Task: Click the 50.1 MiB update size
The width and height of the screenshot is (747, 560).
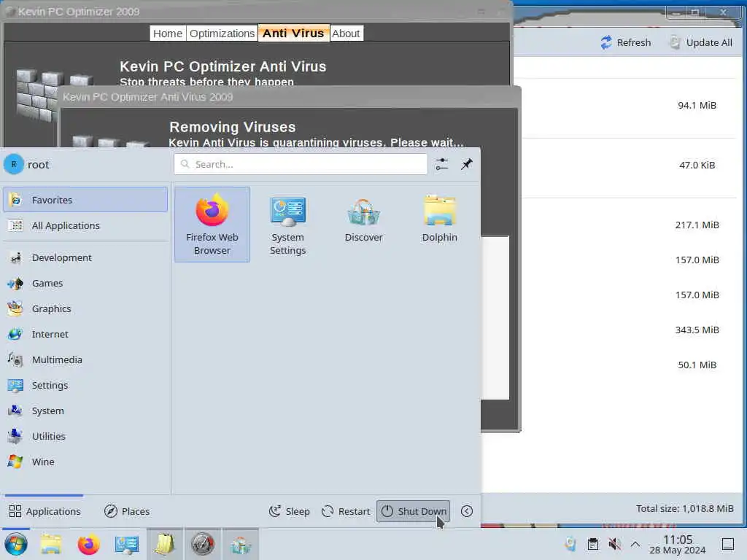Action: point(697,365)
